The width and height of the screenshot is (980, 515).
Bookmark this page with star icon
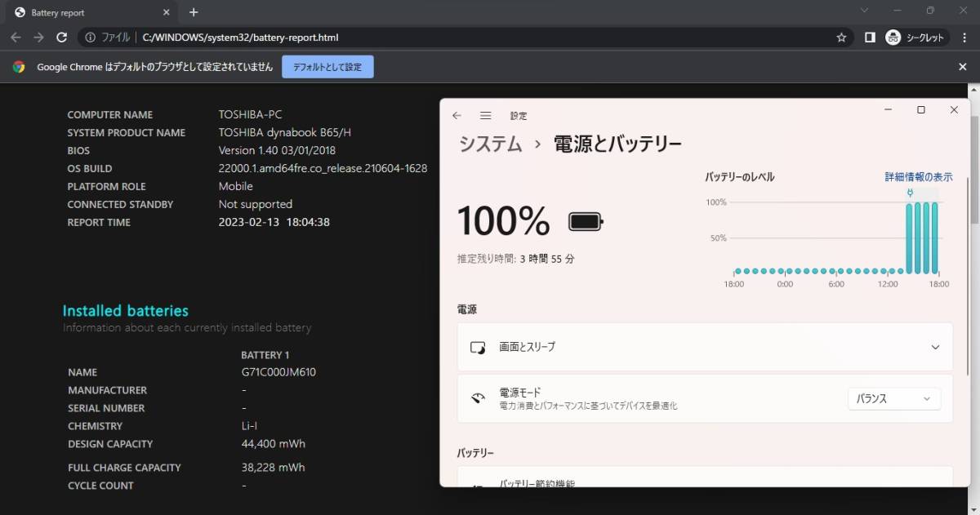coord(841,38)
